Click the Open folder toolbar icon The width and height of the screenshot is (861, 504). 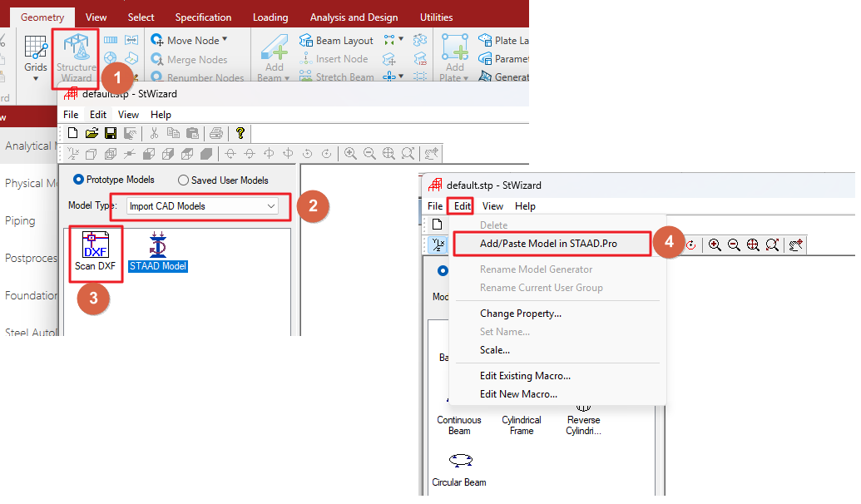point(92,133)
